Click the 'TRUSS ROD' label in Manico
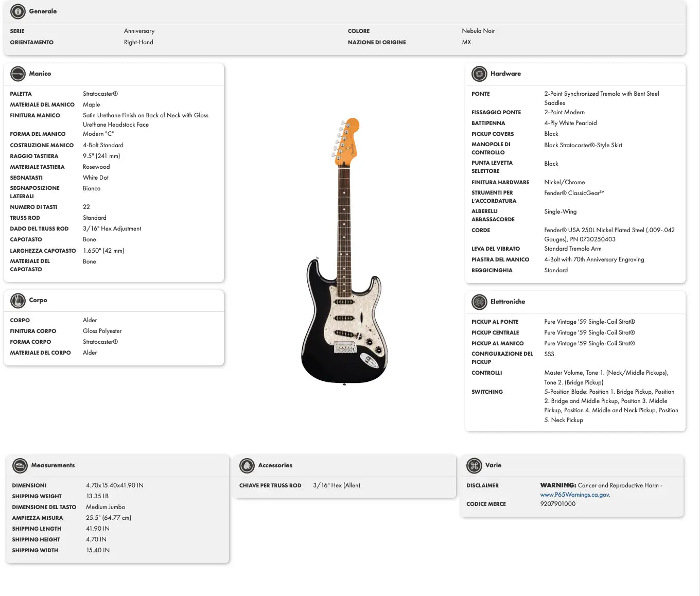Image resolution: width=700 pixels, height=596 pixels. click(x=25, y=218)
